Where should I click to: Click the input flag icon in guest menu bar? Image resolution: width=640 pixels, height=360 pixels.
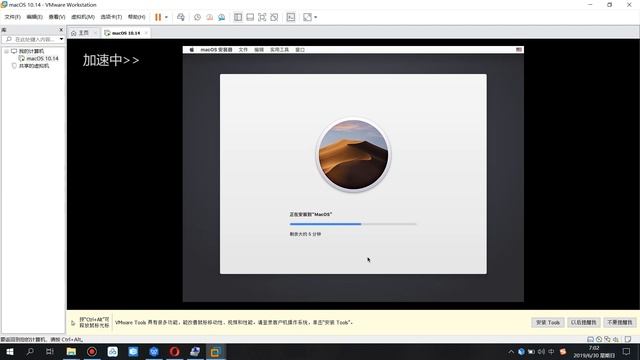tap(519, 49)
